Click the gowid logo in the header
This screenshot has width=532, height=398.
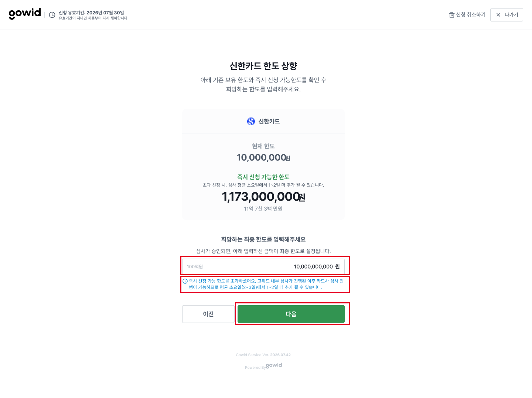coord(25,14)
